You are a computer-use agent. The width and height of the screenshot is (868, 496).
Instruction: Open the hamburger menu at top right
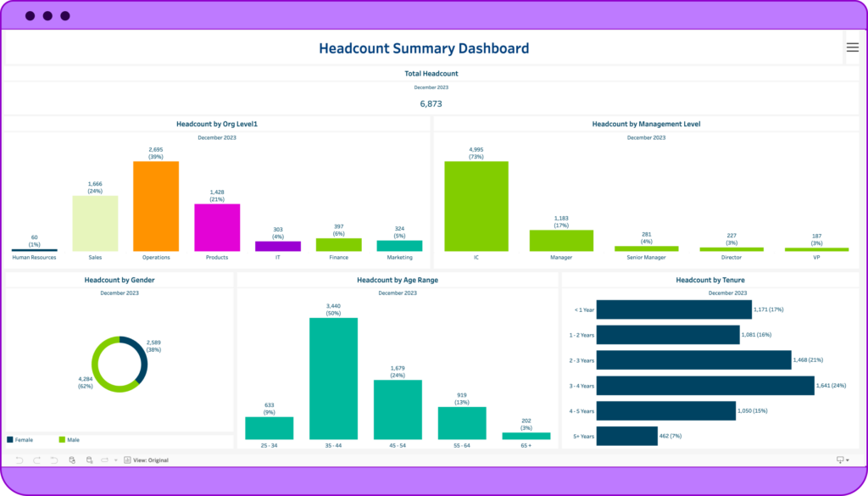coord(852,47)
